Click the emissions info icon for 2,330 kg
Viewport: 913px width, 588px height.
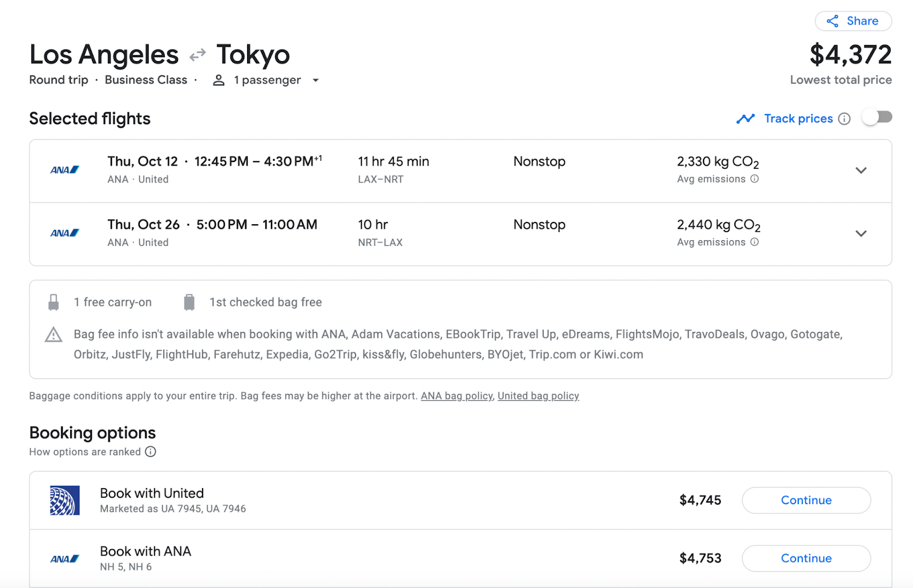754,179
